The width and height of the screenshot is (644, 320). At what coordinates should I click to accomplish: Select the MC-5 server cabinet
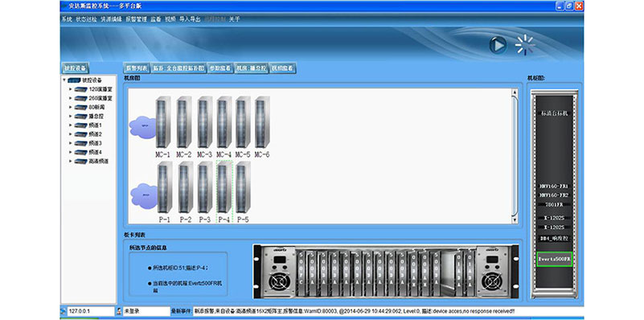243,122
